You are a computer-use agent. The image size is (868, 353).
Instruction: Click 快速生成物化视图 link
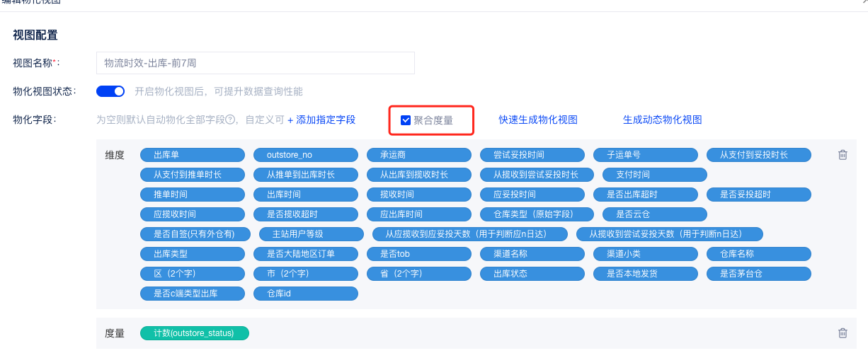[537, 120]
